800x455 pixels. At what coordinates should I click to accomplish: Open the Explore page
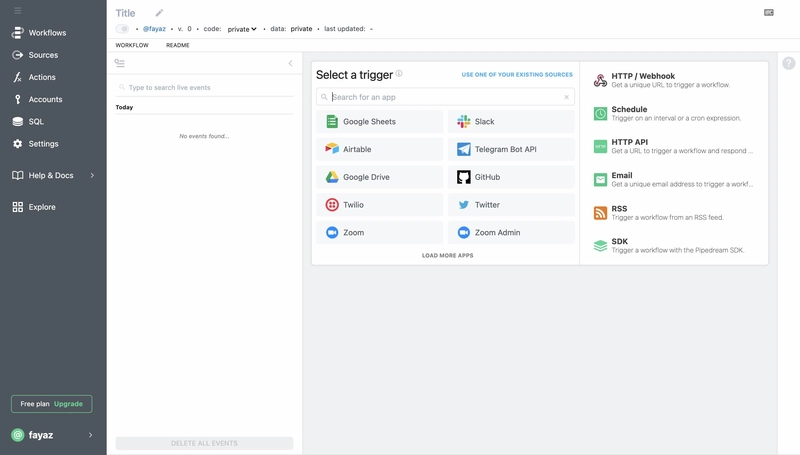point(34,207)
